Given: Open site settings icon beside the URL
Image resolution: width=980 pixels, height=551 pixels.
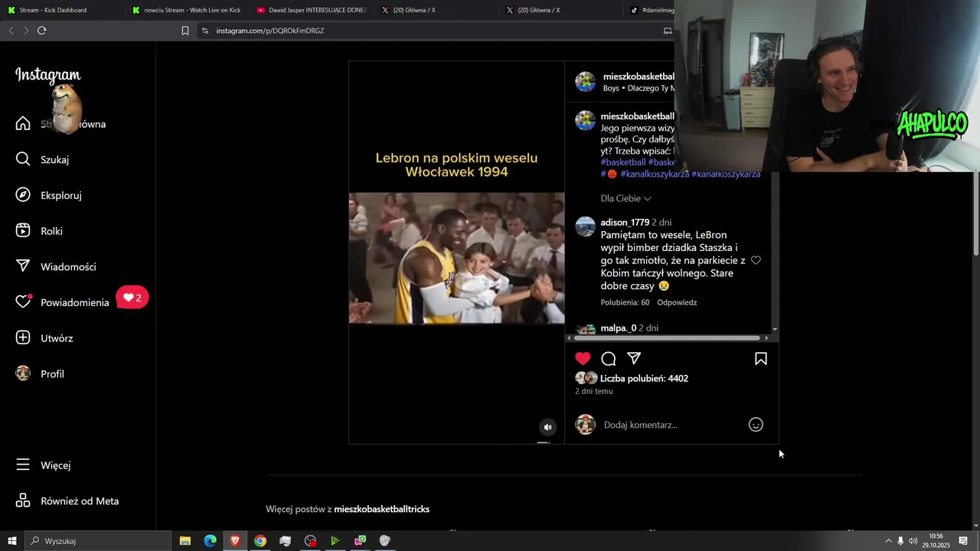Looking at the screenshot, I should [204, 31].
